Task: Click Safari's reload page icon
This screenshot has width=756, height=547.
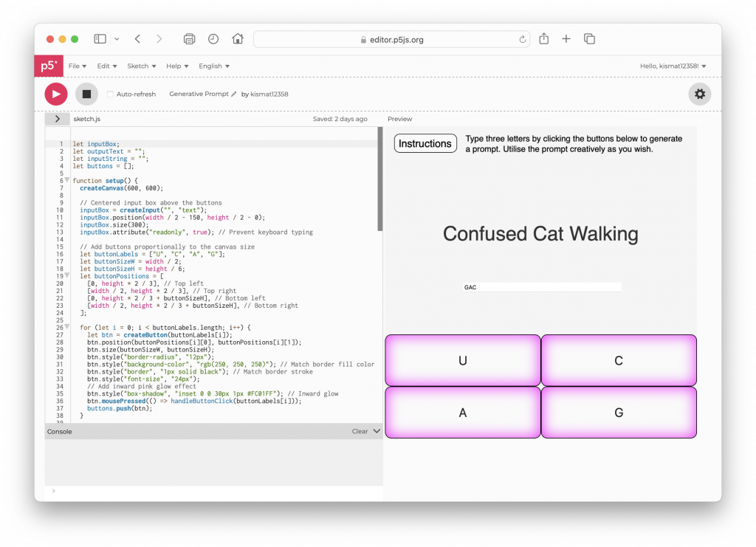Action: [523, 39]
